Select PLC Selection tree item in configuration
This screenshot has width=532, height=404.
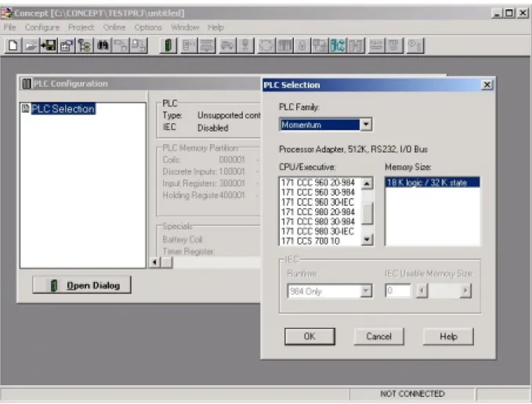pos(63,109)
